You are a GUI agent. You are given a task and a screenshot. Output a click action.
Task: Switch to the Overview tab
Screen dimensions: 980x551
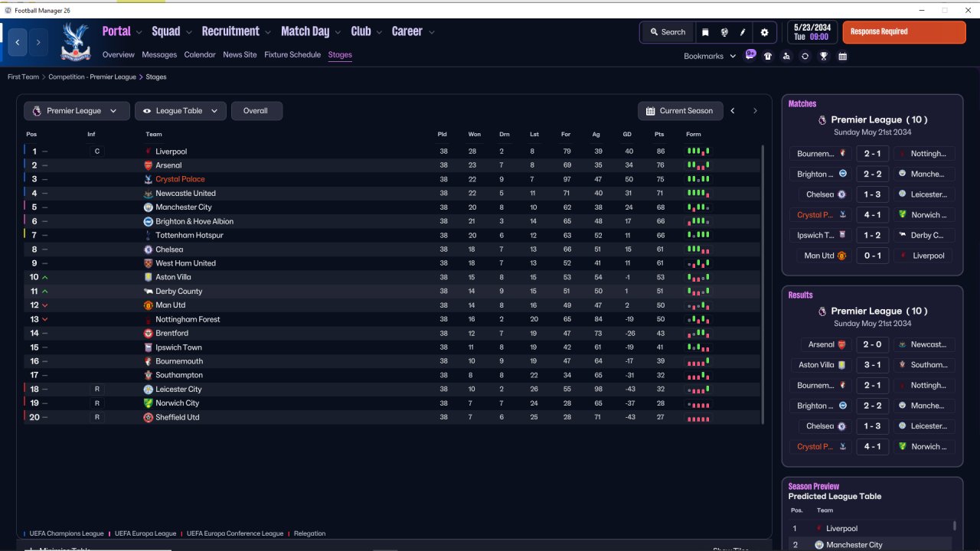click(x=119, y=55)
